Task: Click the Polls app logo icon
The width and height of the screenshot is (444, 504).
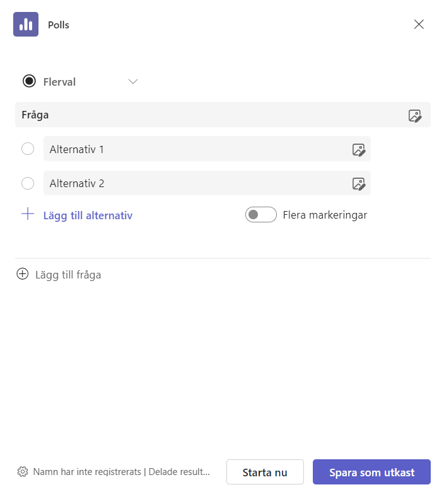Action: [26, 25]
